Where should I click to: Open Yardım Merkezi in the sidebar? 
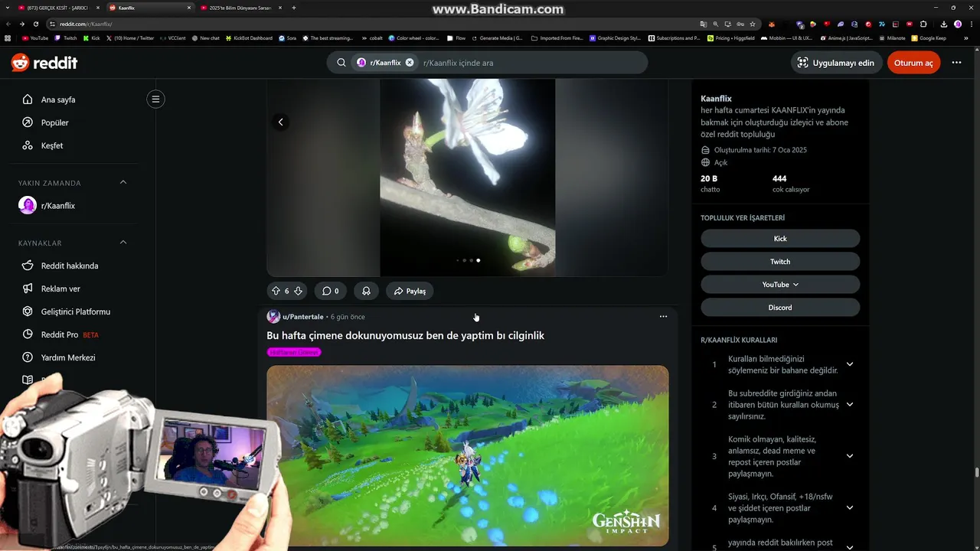pyautogui.click(x=69, y=357)
